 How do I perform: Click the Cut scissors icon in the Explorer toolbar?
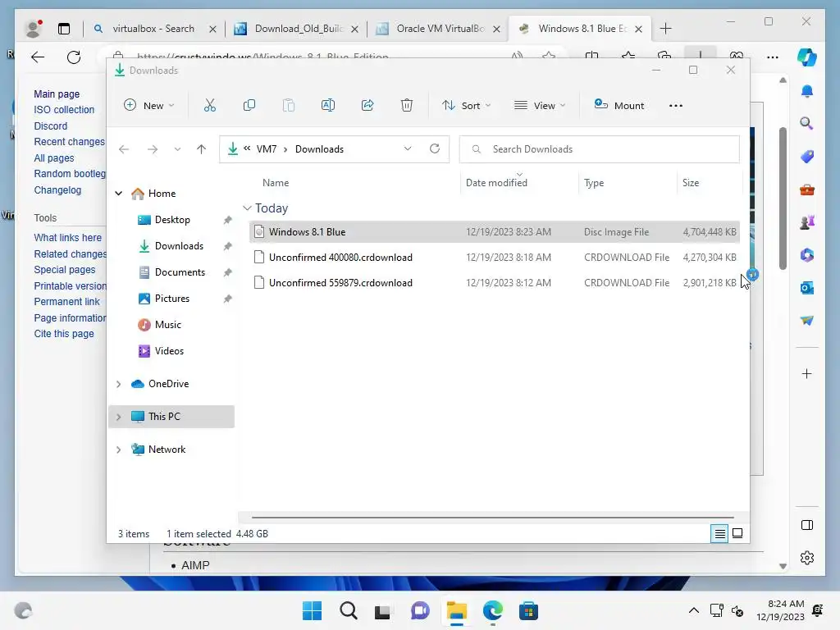point(209,106)
